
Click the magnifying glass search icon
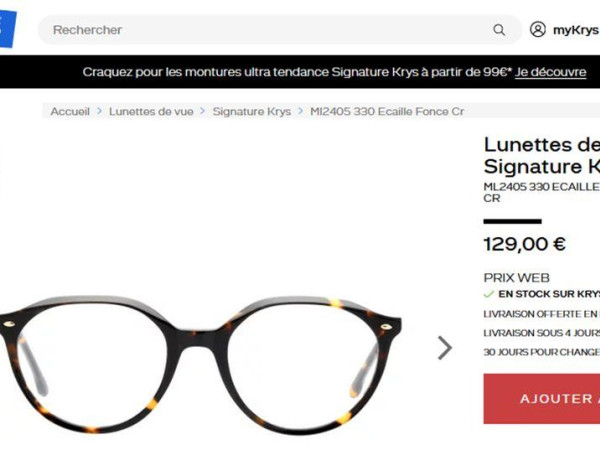tap(499, 30)
